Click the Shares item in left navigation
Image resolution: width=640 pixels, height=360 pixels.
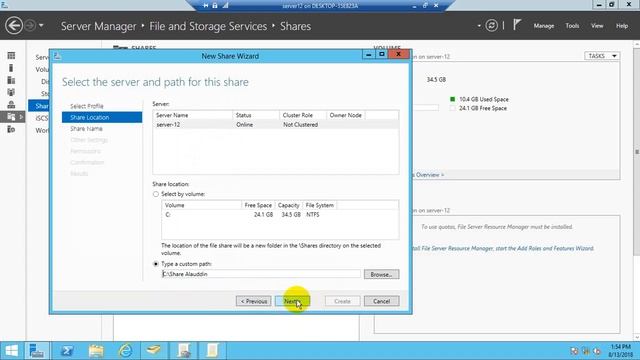click(39, 106)
